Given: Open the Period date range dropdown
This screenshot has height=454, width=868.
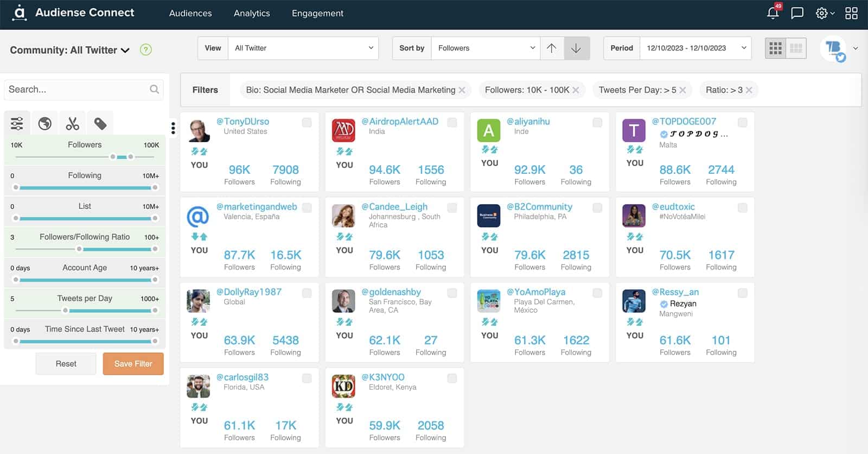Looking at the screenshot, I should click(696, 48).
